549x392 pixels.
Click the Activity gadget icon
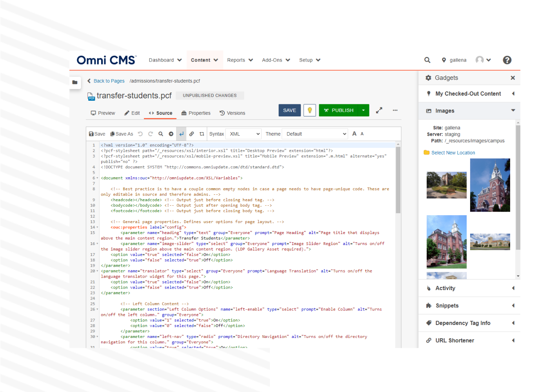[x=429, y=288]
